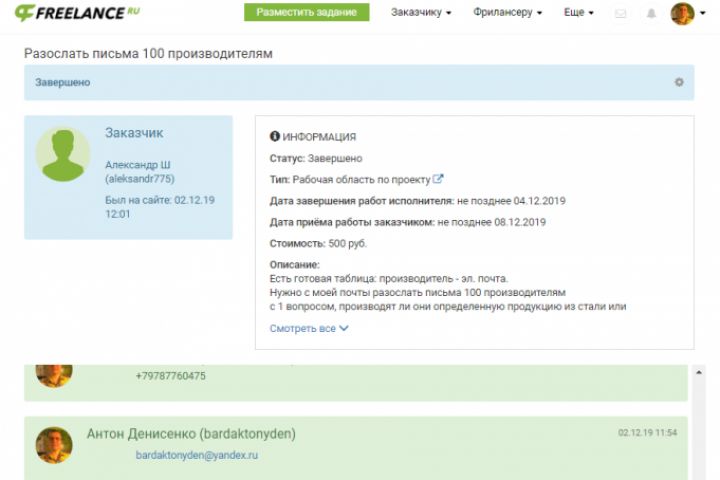
Task: Click the completion date 04.12.2019 line
Action: 417,201
